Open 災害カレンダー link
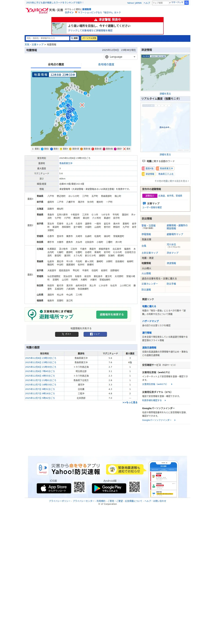This screenshot has width=215, height=644. [150, 284]
